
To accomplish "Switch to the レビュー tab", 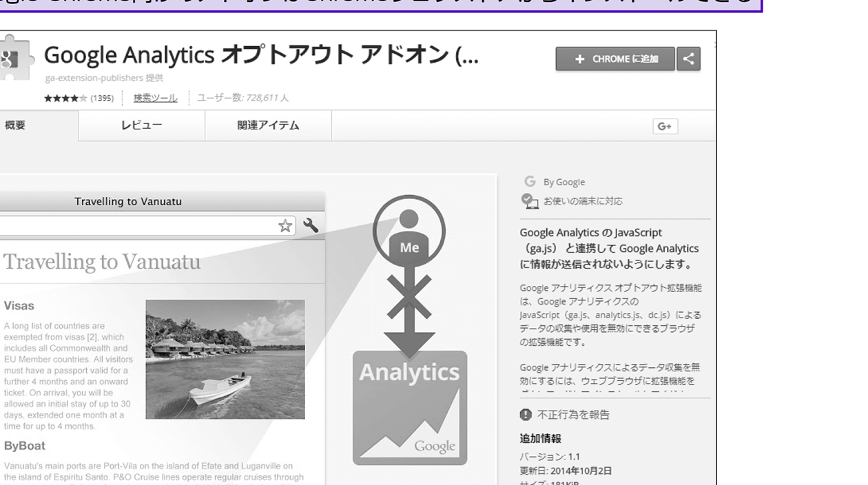I will pyautogui.click(x=142, y=125).
